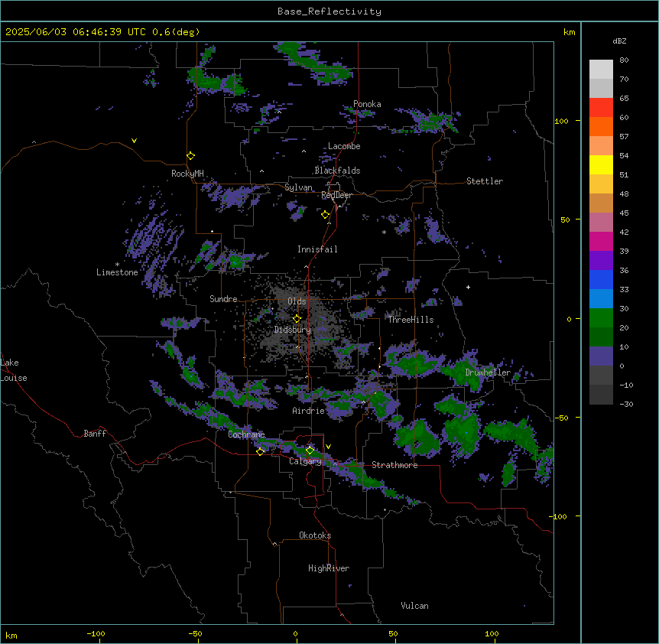Click the km unit label at bottom left
Image resolution: width=659 pixels, height=644 pixels.
11,636
